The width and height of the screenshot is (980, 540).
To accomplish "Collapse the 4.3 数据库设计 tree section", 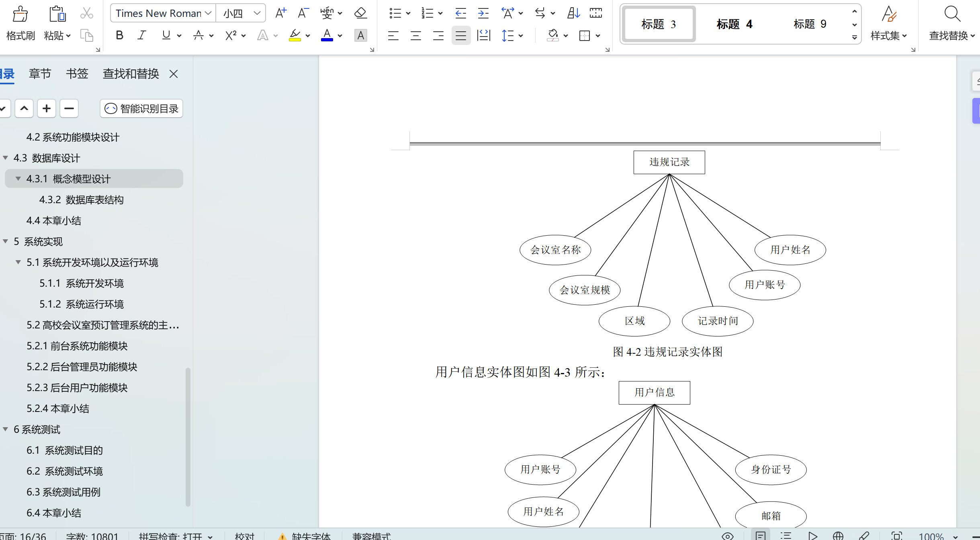I will (5, 158).
